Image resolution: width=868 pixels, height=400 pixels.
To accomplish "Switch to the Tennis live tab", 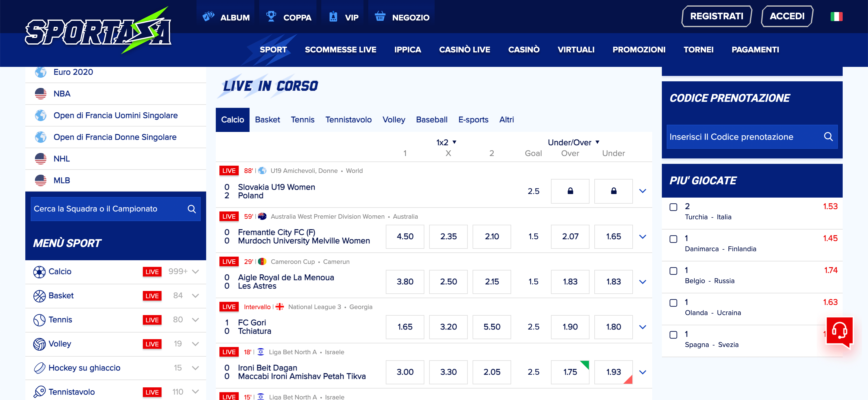I will [x=302, y=120].
